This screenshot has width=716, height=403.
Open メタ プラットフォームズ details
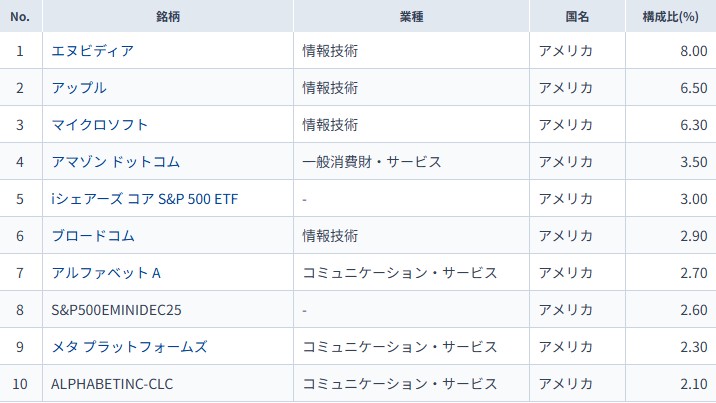pos(129,347)
